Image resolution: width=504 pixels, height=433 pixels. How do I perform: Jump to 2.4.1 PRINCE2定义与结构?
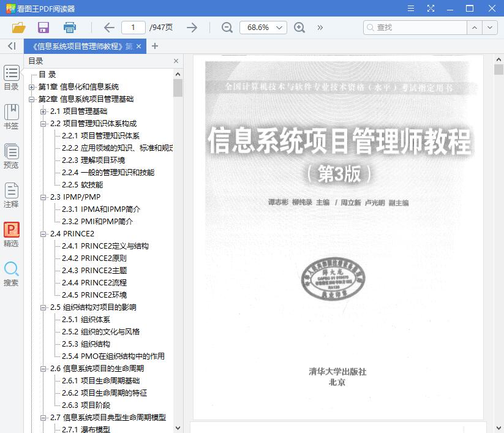click(x=105, y=246)
